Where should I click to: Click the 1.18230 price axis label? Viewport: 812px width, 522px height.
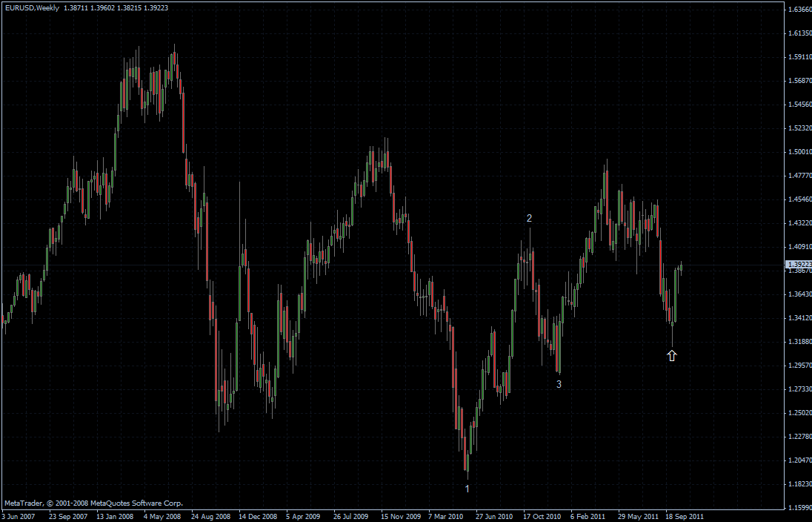coord(800,484)
